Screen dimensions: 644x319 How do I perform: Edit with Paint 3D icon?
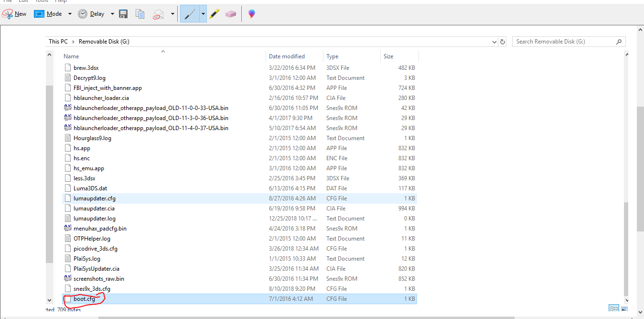point(251,14)
